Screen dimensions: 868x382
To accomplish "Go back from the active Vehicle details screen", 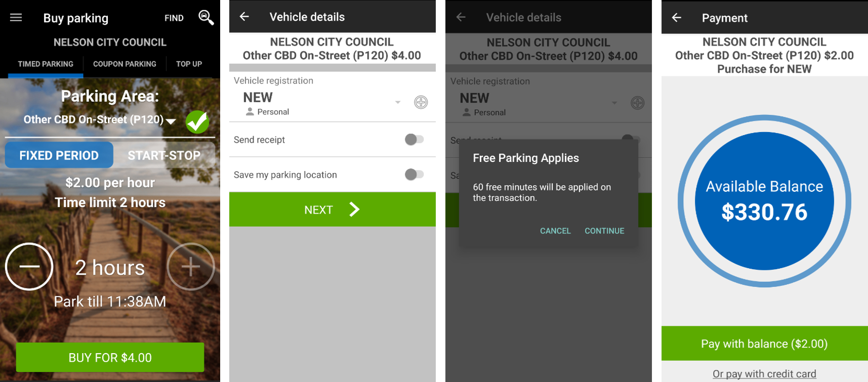I will (x=244, y=17).
